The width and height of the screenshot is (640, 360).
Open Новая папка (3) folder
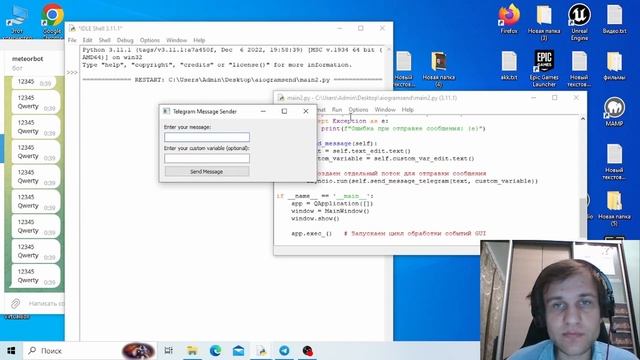[x=544, y=22]
